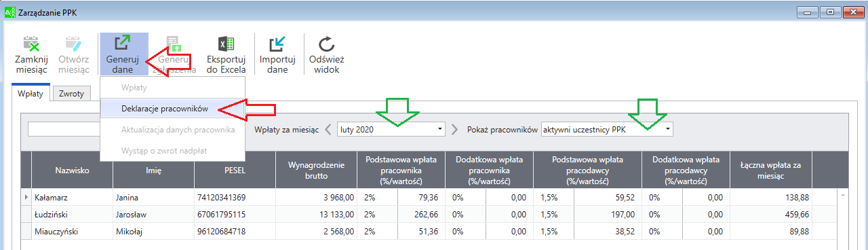Image resolution: width=868 pixels, height=250 pixels.
Task: Click first name Mikołaj
Action: point(154,232)
